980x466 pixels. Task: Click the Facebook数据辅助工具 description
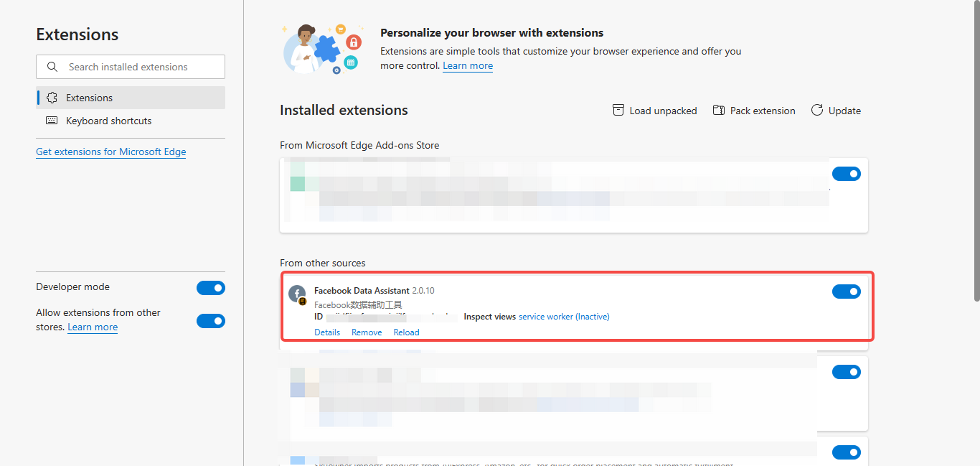pyautogui.click(x=358, y=305)
